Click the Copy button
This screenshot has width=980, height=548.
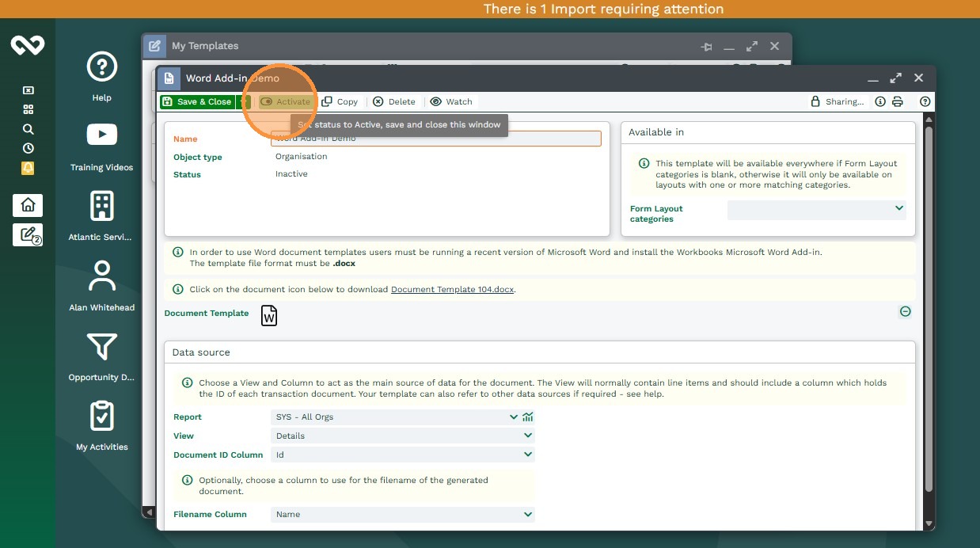[x=340, y=101]
